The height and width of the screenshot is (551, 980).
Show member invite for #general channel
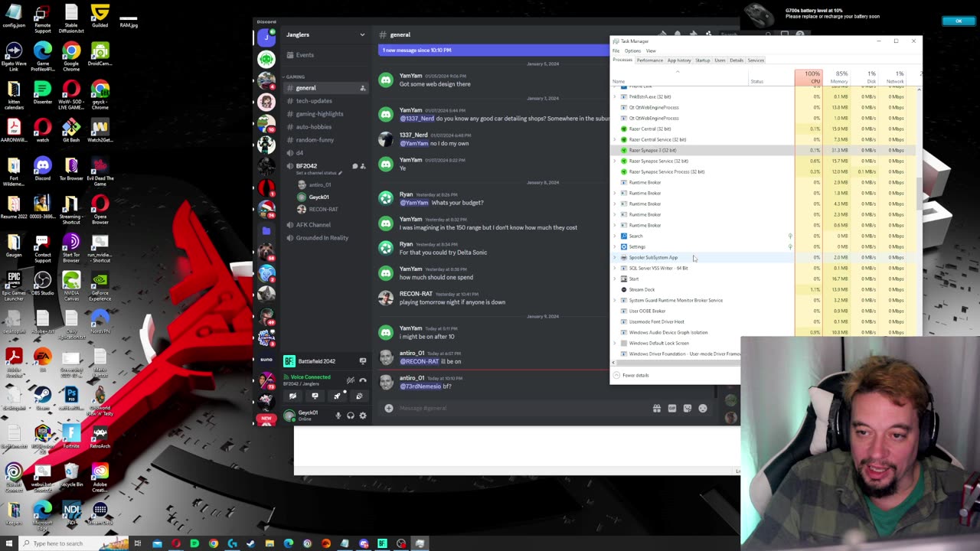363,88
